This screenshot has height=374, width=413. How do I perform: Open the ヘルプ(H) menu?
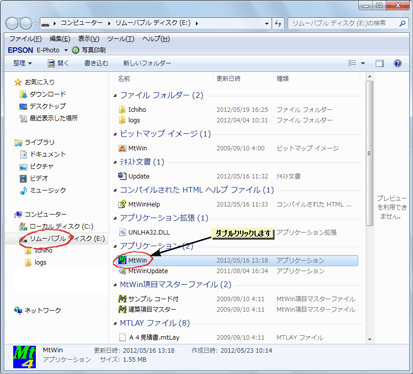pyautogui.click(x=156, y=39)
